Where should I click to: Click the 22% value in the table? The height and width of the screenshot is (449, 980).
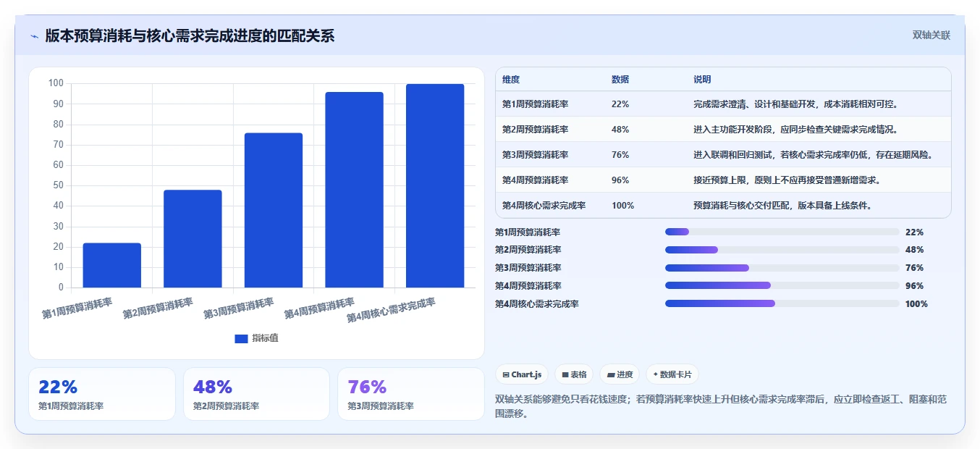[x=620, y=104]
